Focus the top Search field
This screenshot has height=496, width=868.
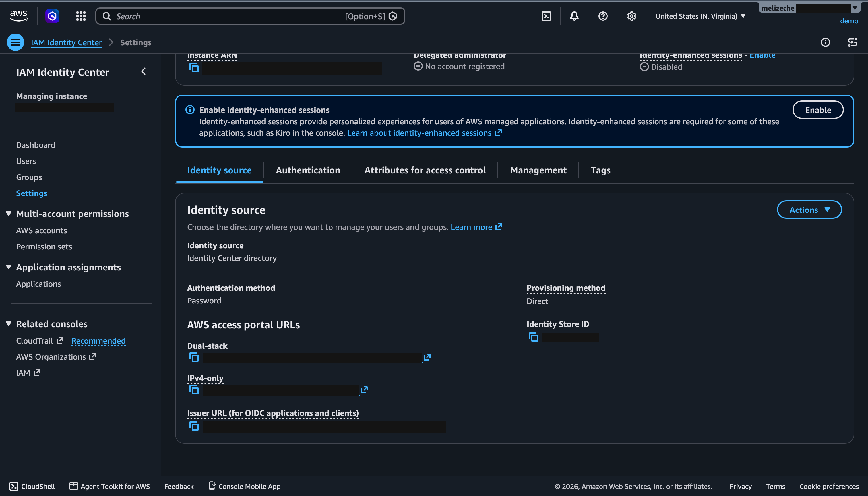(x=250, y=16)
